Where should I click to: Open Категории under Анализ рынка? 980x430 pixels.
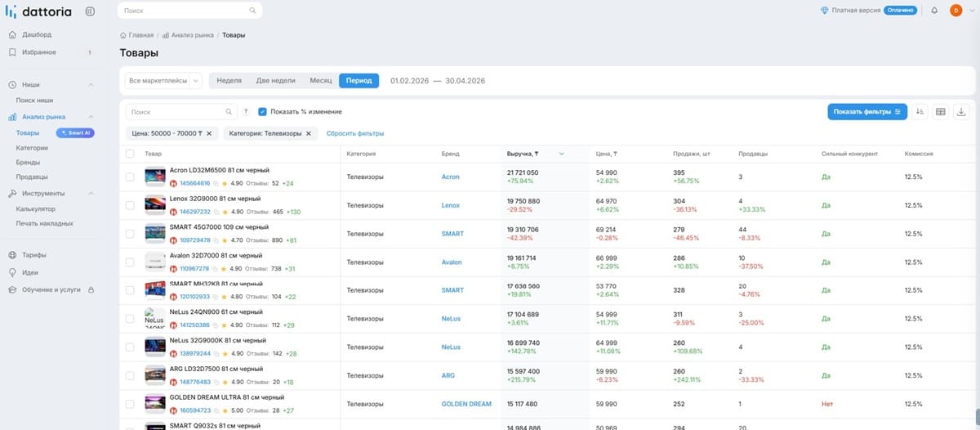pyautogui.click(x=32, y=148)
